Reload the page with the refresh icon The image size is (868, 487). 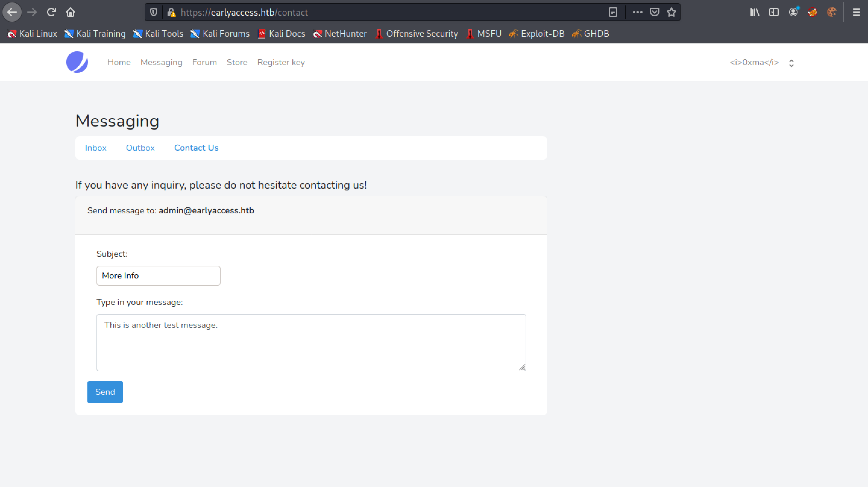[x=51, y=12]
